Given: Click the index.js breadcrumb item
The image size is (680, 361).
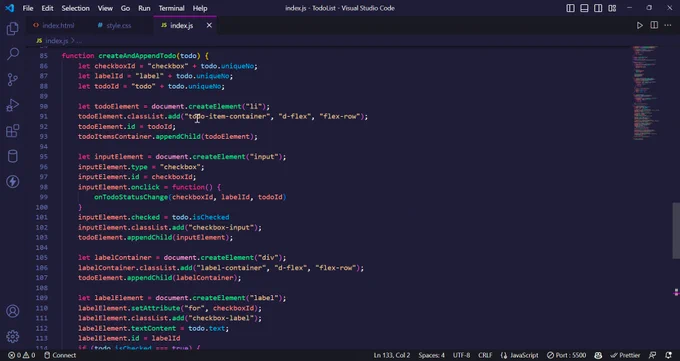Looking at the screenshot, I should pos(56,41).
